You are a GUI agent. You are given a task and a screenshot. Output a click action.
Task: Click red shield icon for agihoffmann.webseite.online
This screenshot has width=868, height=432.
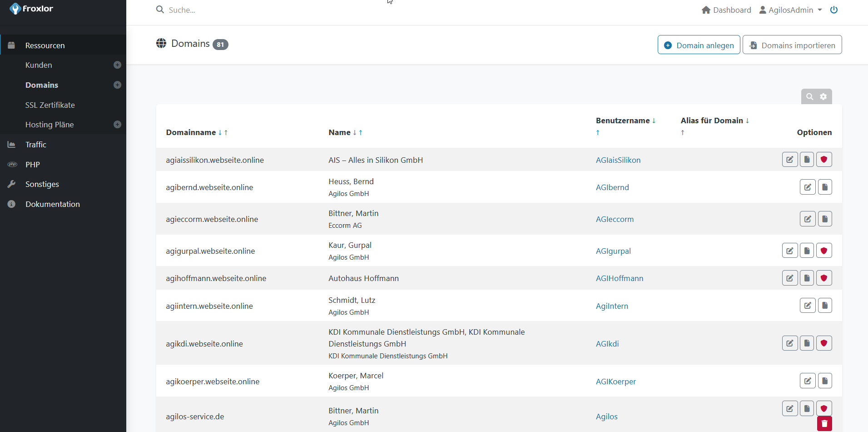[824, 278]
